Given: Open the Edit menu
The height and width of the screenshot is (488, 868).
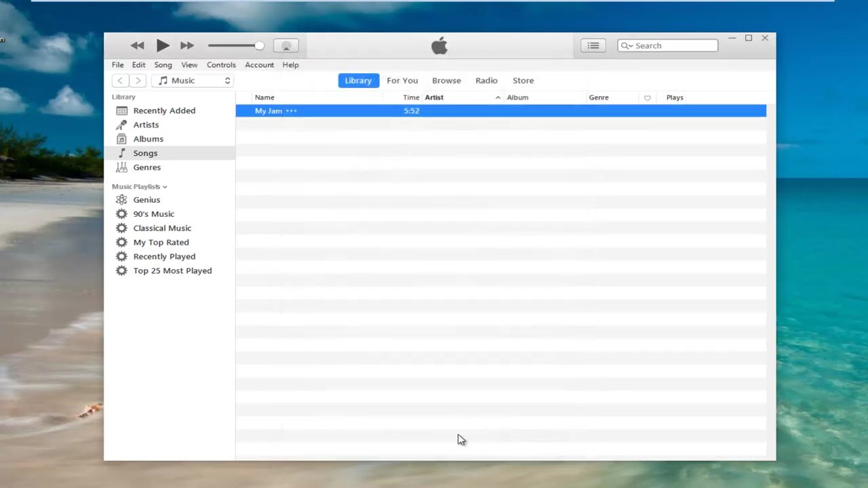Looking at the screenshot, I should pyautogui.click(x=138, y=65).
